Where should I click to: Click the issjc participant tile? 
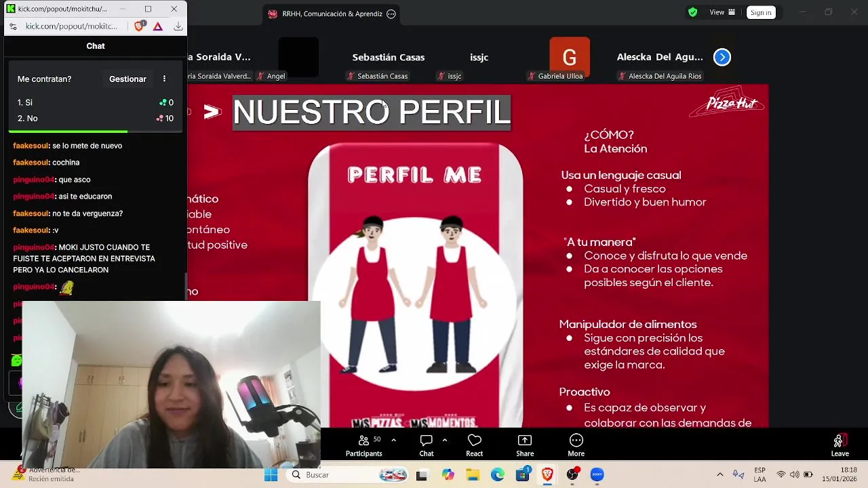479,58
